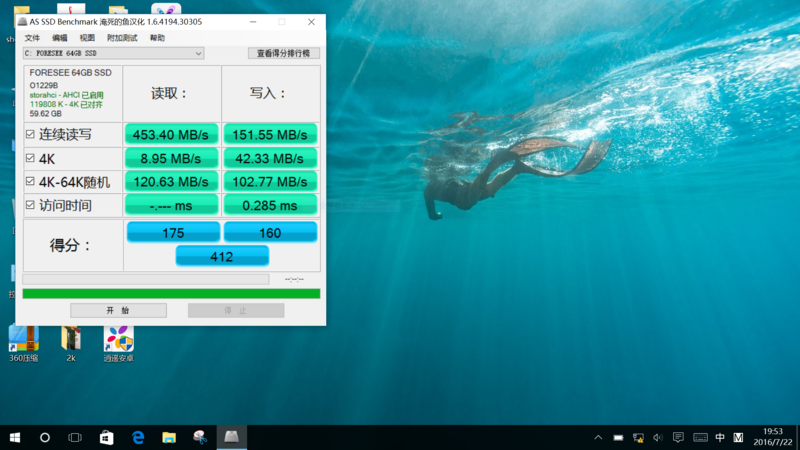Screen dimensions: 800x450
Task: Open the 360压缩 desktop shortcut
Action: pyautogui.click(x=23, y=339)
